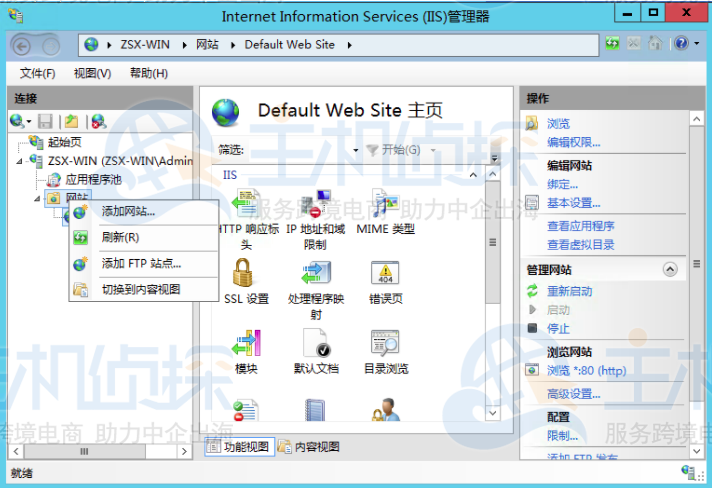Open the 帮助(H) menu

pyautogui.click(x=148, y=73)
